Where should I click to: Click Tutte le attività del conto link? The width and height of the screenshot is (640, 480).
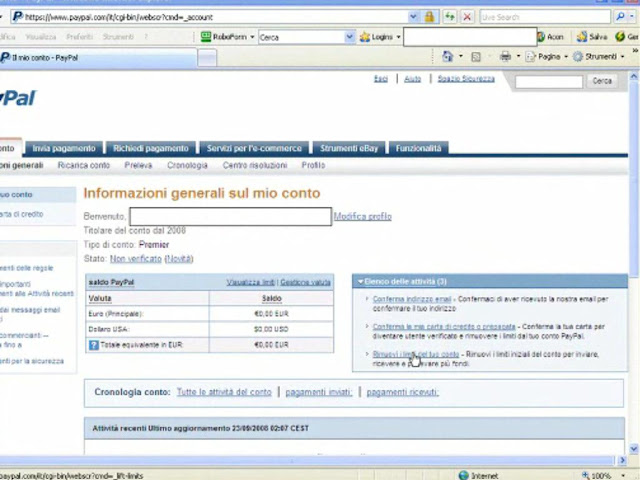[224, 392]
